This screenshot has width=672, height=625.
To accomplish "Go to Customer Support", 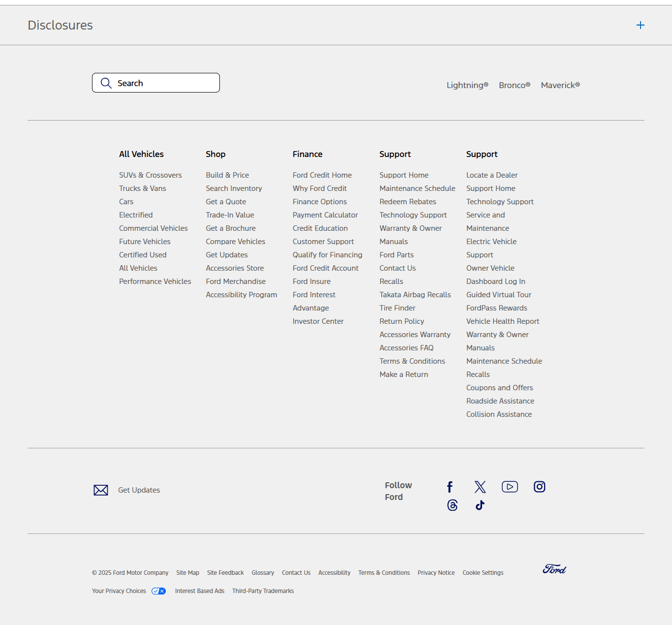I will pyautogui.click(x=323, y=242).
